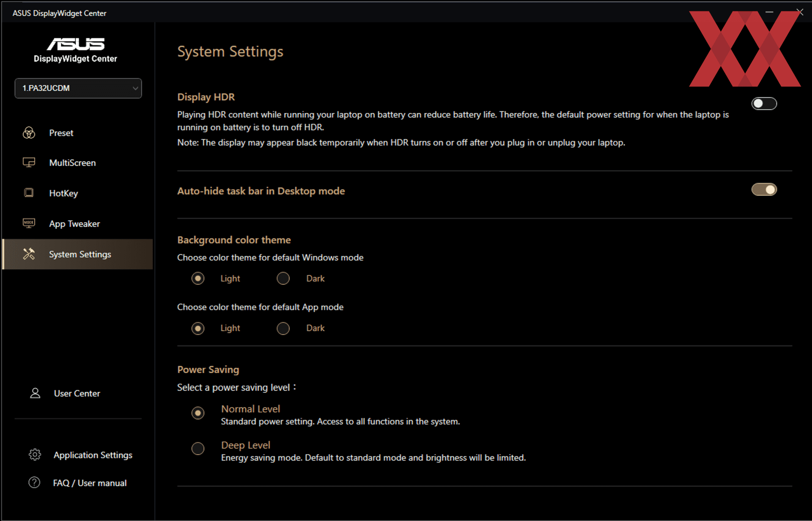Viewport: 812px width, 521px height.
Task: Click the System Settings tools icon
Action: click(29, 254)
